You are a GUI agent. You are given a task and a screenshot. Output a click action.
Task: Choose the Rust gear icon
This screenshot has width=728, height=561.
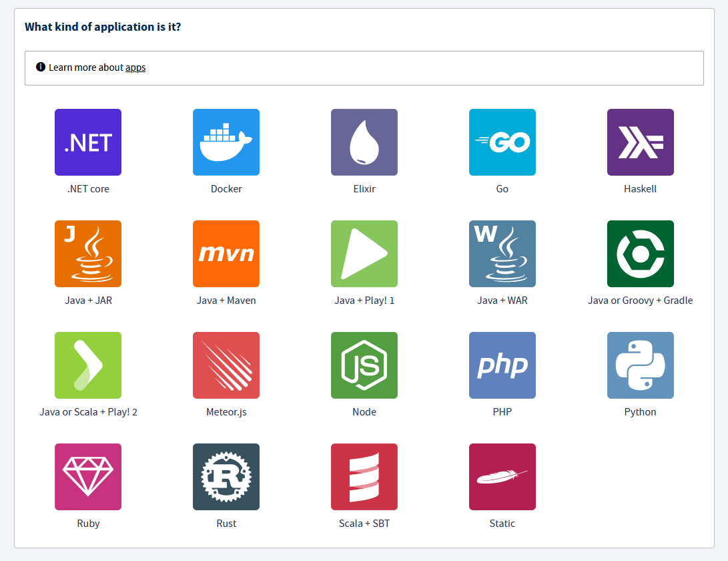(226, 477)
